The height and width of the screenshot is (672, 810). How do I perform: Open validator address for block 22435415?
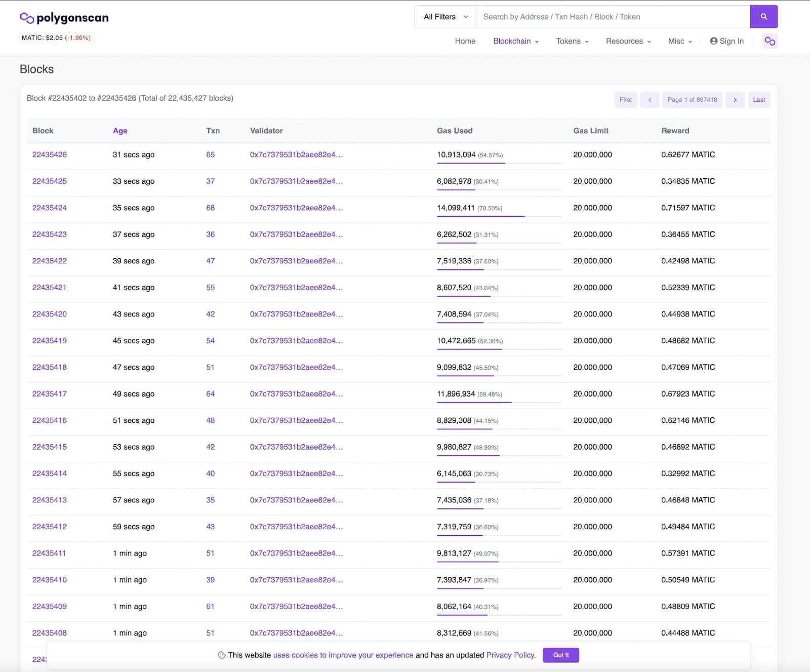(296, 447)
